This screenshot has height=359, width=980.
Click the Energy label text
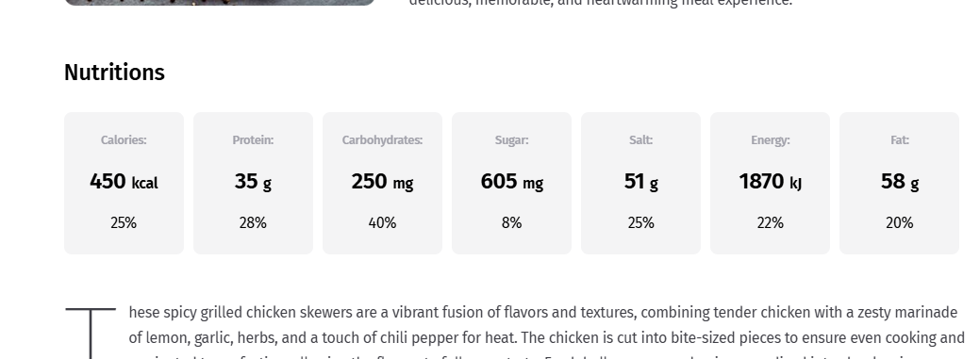coord(770,139)
